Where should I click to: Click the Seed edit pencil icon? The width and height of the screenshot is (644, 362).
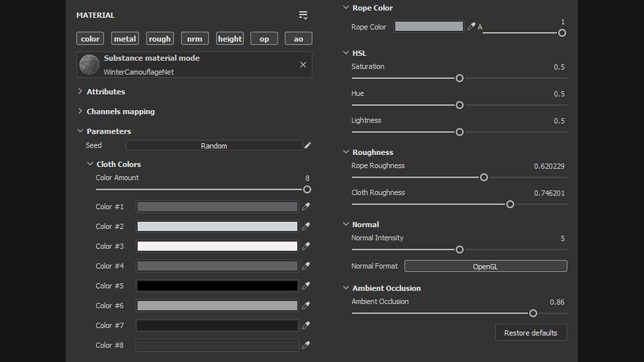click(308, 145)
